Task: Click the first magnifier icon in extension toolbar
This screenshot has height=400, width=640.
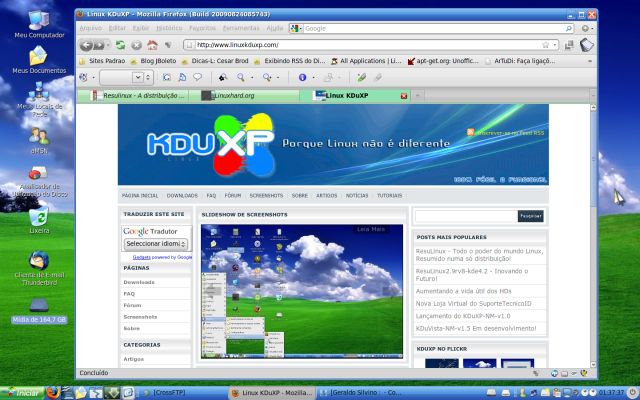Action: 241,77
